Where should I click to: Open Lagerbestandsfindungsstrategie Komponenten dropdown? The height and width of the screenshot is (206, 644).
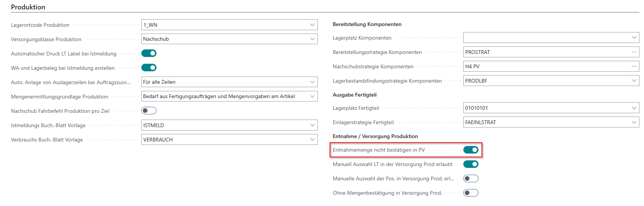634,81
